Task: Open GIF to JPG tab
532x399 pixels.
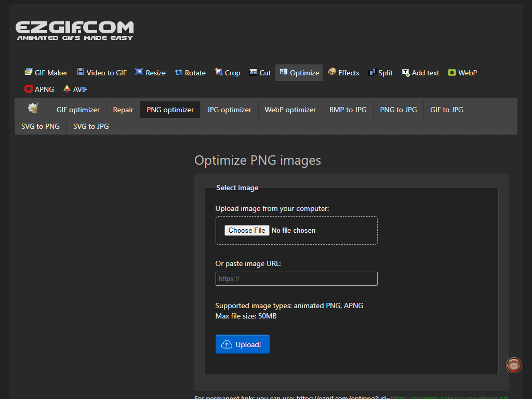Action: [446, 110]
